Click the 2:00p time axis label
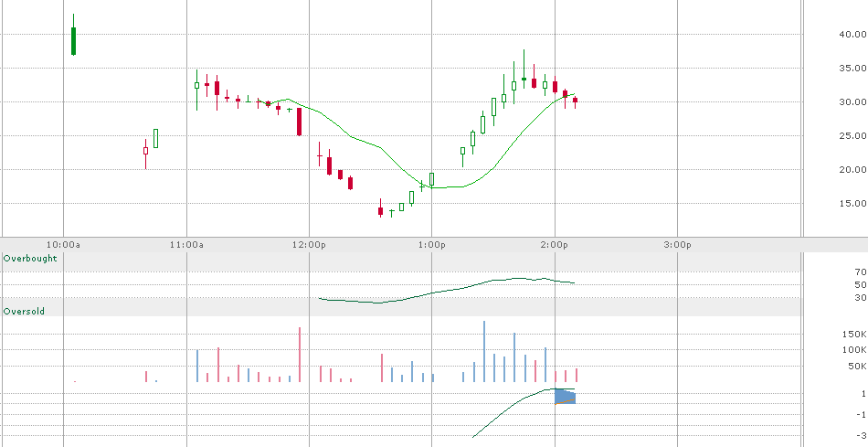The width and height of the screenshot is (868, 447). tap(555, 245)
